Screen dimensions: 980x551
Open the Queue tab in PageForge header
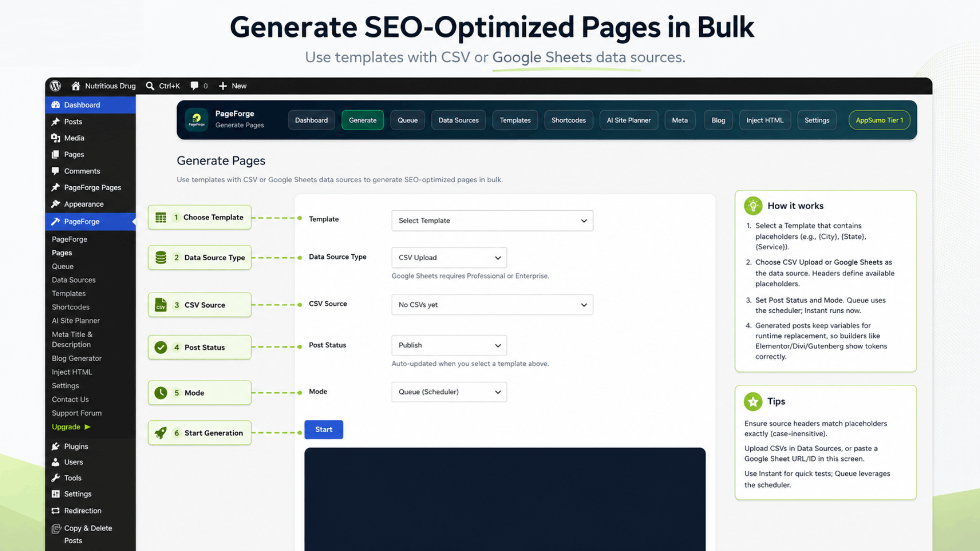[x=407, y=120]
